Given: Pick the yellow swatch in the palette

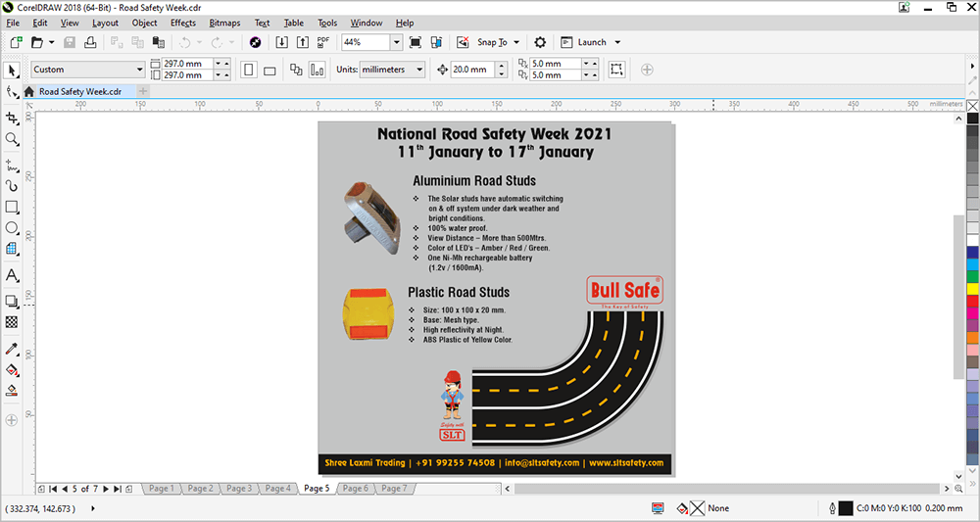Looking at the screenshot, I should tap(972, 289).
